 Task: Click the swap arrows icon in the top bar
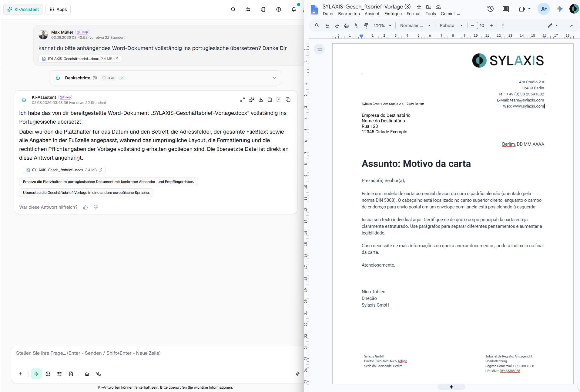248,9
